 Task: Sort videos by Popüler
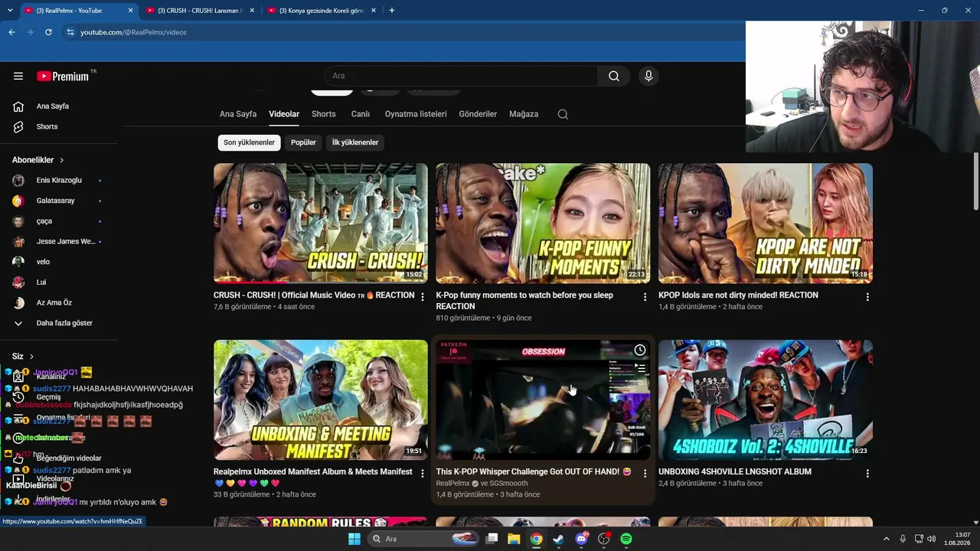pos(303,142)
